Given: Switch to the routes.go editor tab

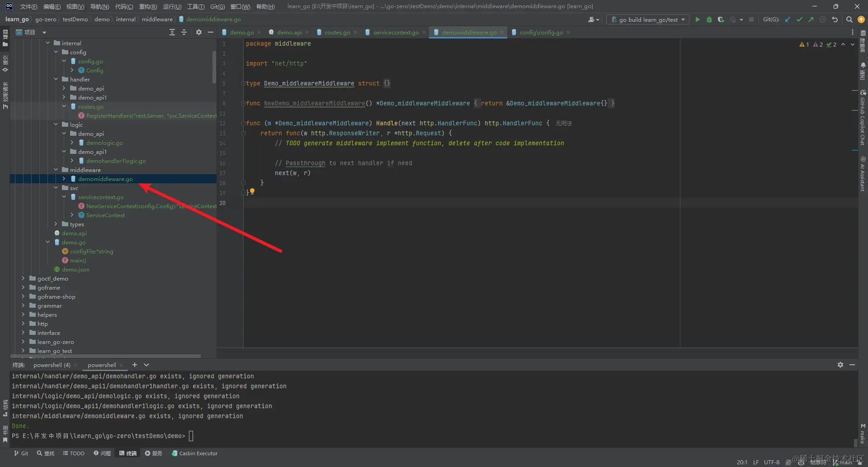Looking at the screenshot, I should click(337, 32).
